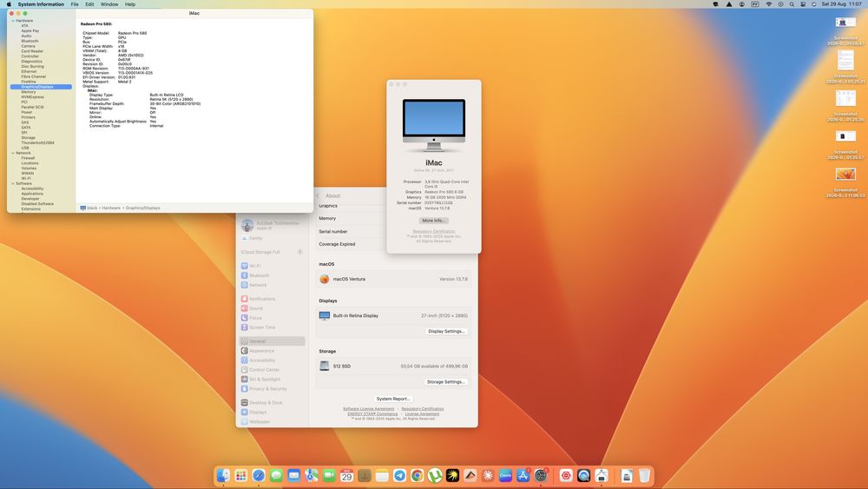The width and height of the screenshot is (868, 489).
Task: Select Storage in the hardware list
Action: tap(29, 138)
